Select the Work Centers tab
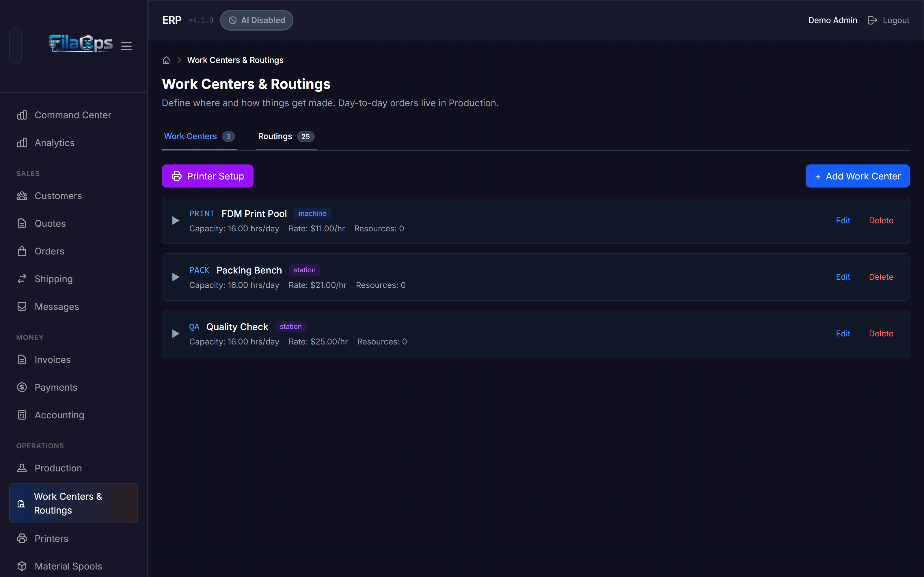Screen dimensions: 924x577 click(199, 137)
